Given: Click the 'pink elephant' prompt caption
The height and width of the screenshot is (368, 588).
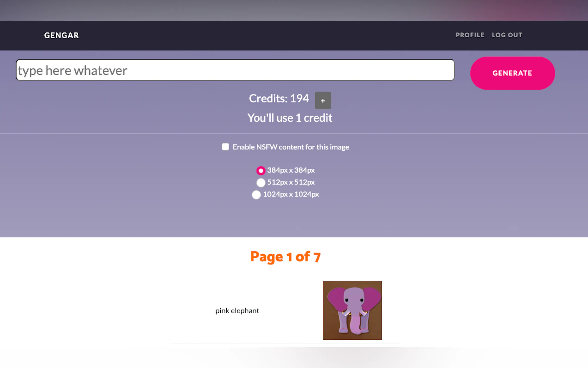Looking at the screenshot, I should pos(237,311).
